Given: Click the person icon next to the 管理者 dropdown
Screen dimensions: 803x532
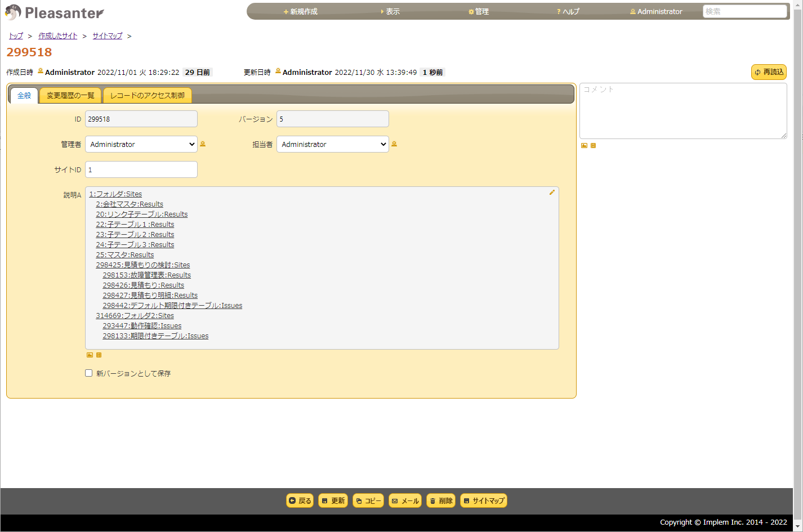Looking at the screenshot, I should [x=203, y=144].
